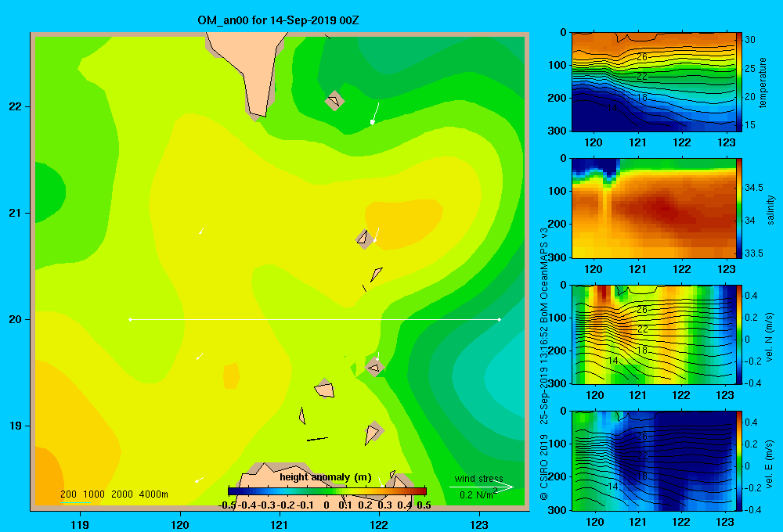Click the salinity color scale bar
Viewport: 783px width, 532px height.
point(739,208)
